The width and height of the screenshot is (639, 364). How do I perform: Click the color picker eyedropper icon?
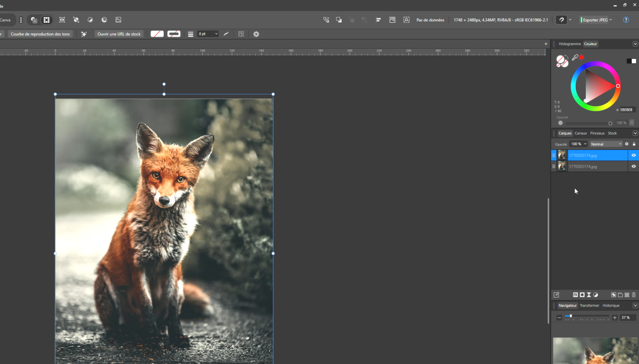(x=575, y=58)
